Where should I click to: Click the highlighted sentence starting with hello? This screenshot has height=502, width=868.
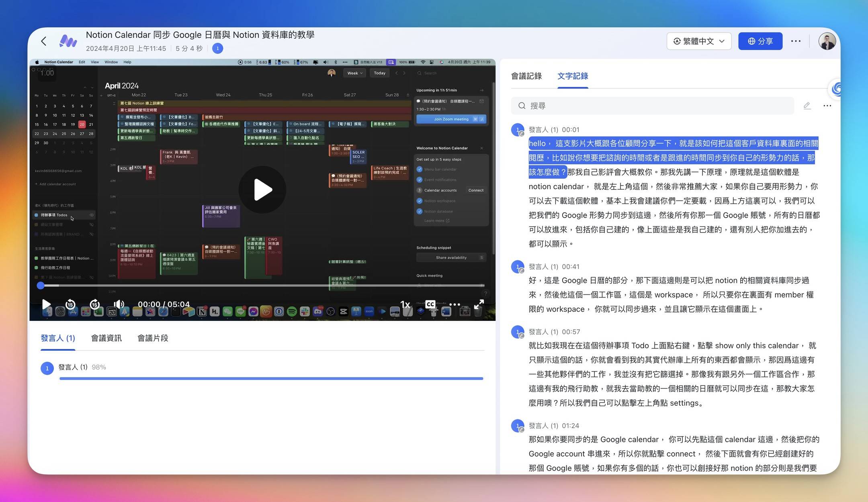tap(673, 157)
